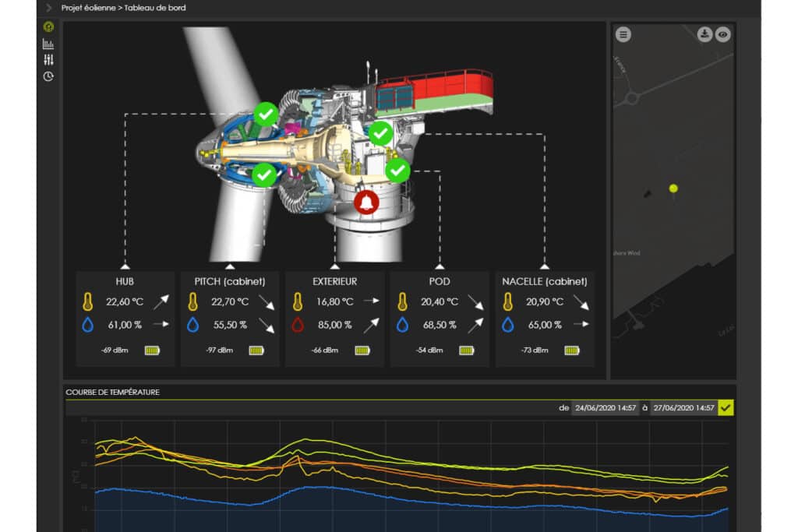Confirm date range with yellow check button

pos(726,408)
